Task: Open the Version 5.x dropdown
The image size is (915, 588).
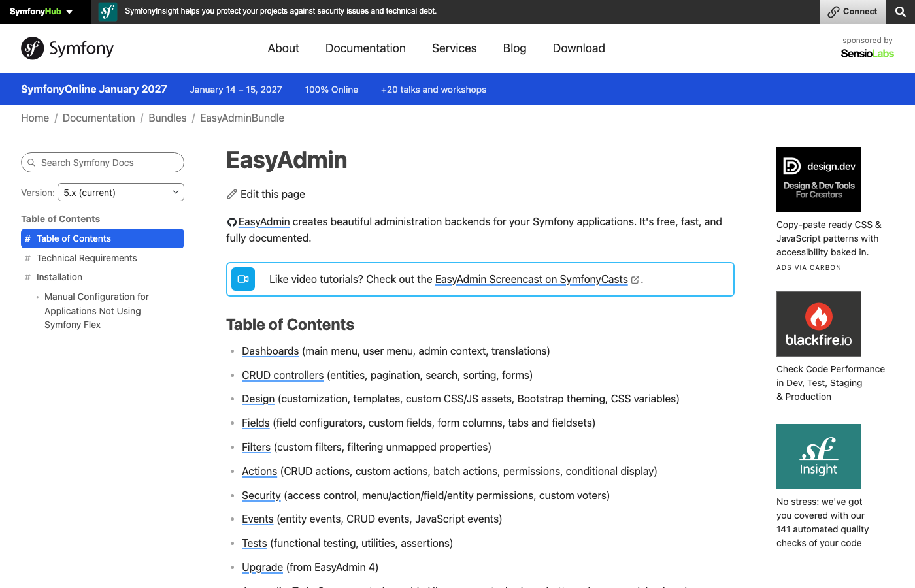Action: click(x=121, y=193)
